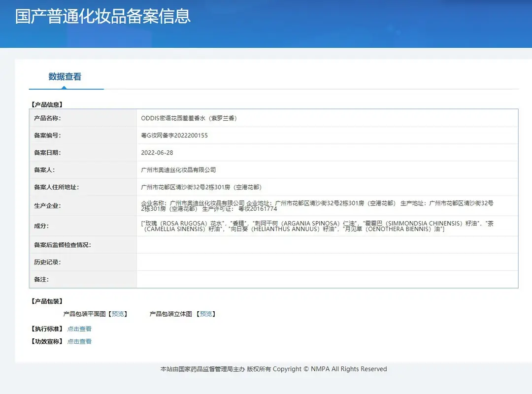The image size is (532, 394).
Task: Open 点击查看 link next to 执行标准
Action: pos(79,329)
